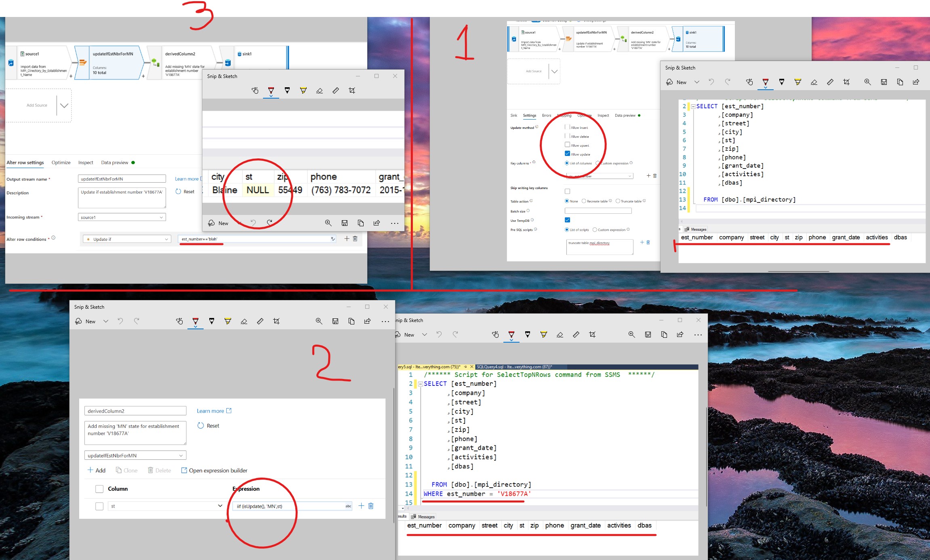This screenshot has width=930, height=560.
Task: Activate the ruler tool in Snip & Sketch
Action: [336, 90]
